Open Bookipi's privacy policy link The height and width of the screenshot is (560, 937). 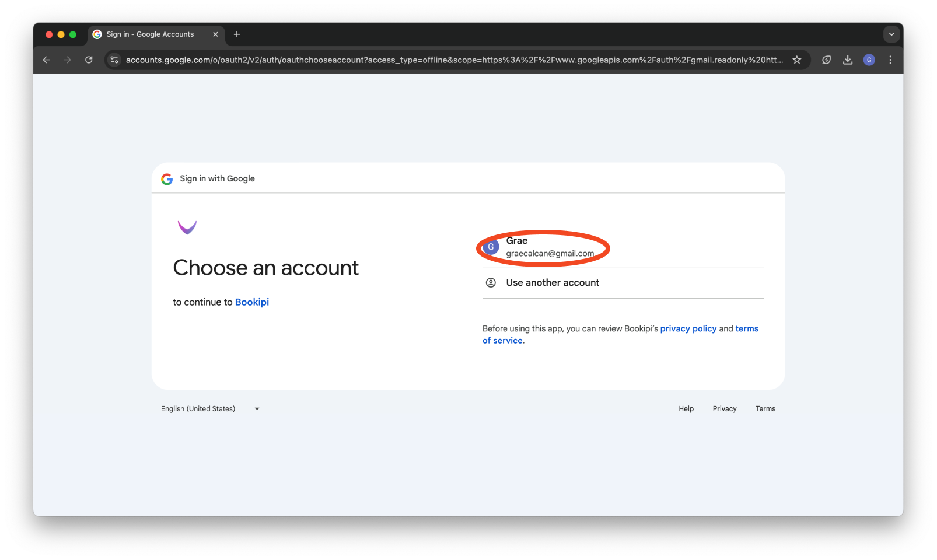(x=688, y=328)
